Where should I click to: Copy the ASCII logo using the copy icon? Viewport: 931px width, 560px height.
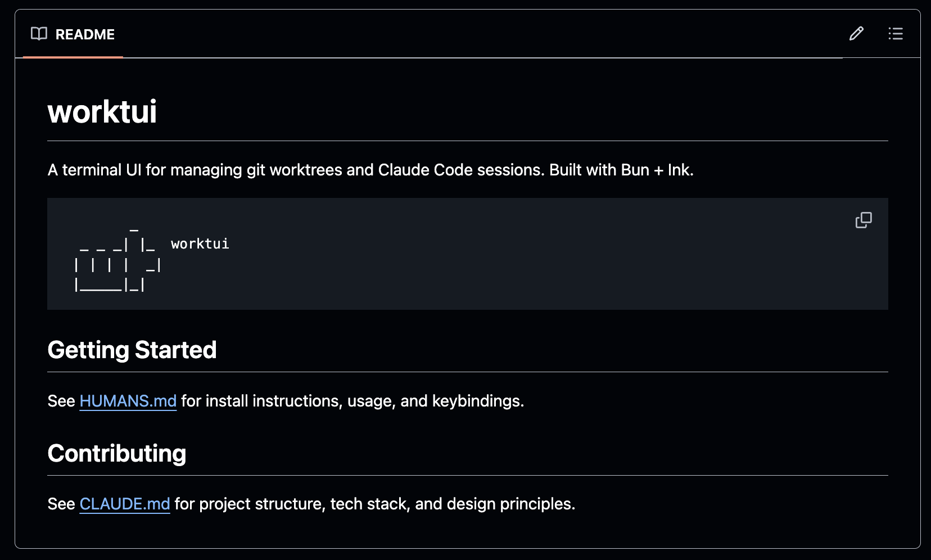pos(864,220)
